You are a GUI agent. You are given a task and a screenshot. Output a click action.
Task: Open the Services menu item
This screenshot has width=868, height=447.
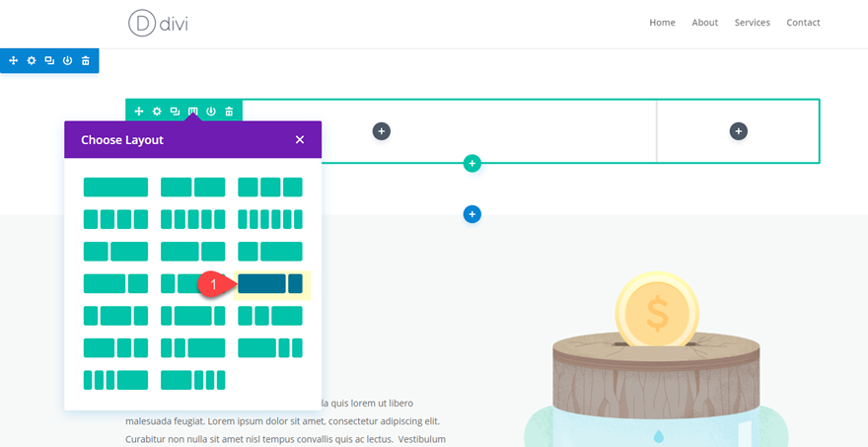pyautogui.click(x=752, y=23)
